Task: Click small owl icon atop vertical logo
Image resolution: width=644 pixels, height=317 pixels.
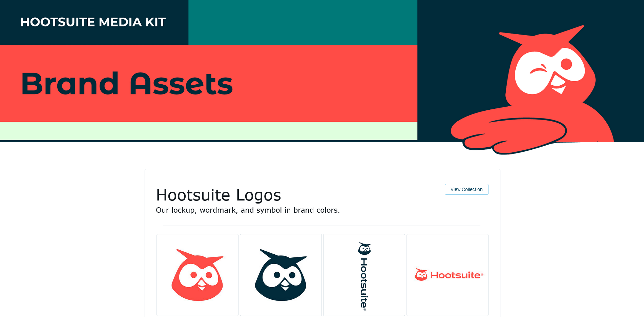Action: coord(365,249)
